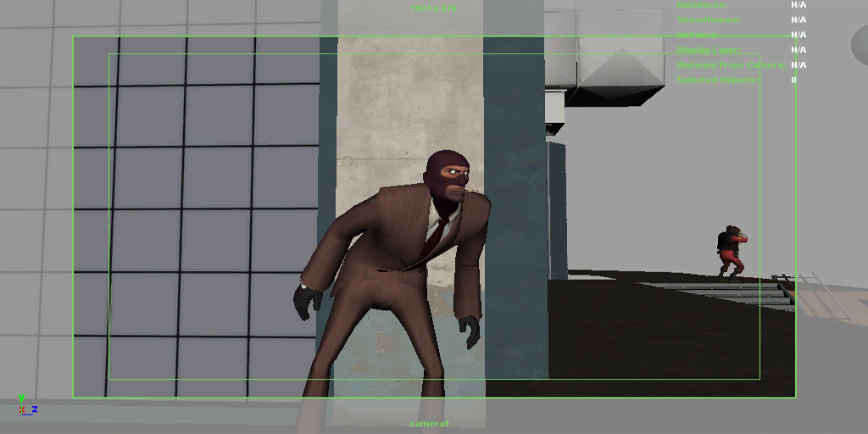Click the 'Display Layer:' HUD label
The height and width of the screenshot is (434, 868).
point(709,50)
